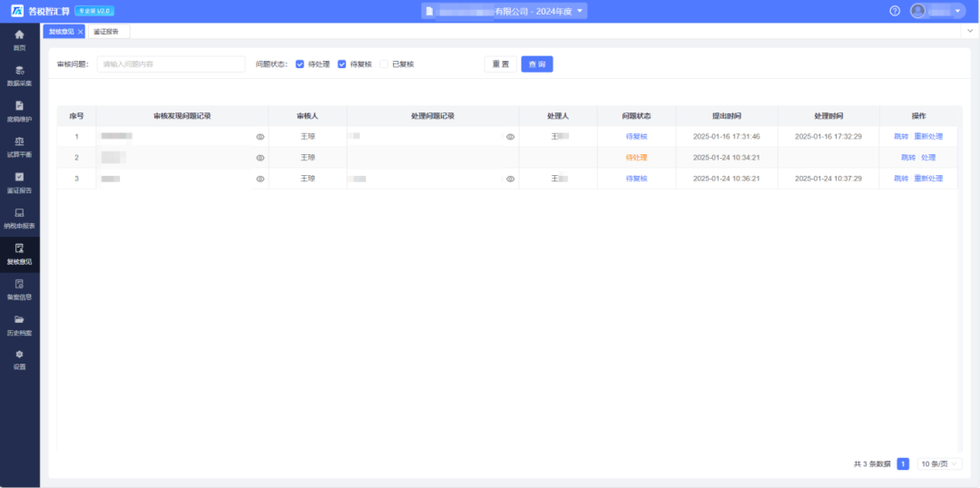980x488 pixels.
Task: Go to page 1 in pagination
Action: click(x=903, y=464)
